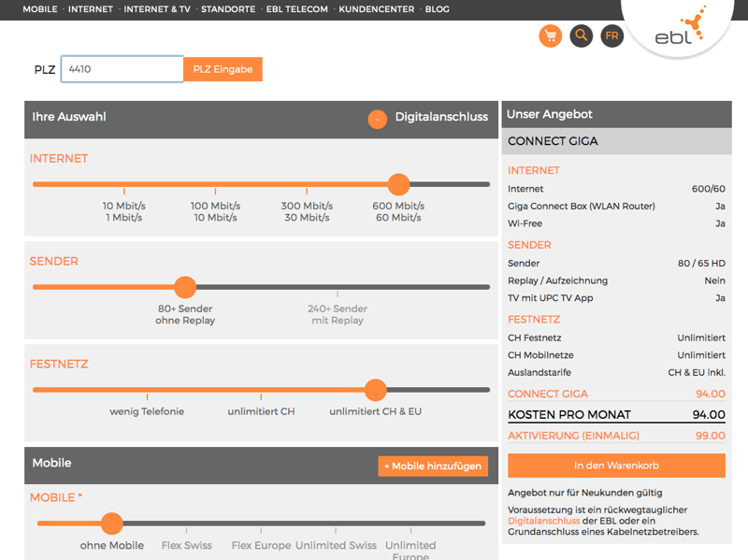
Task: Click the PLZ input field
Action: click(x=122, y=69)
